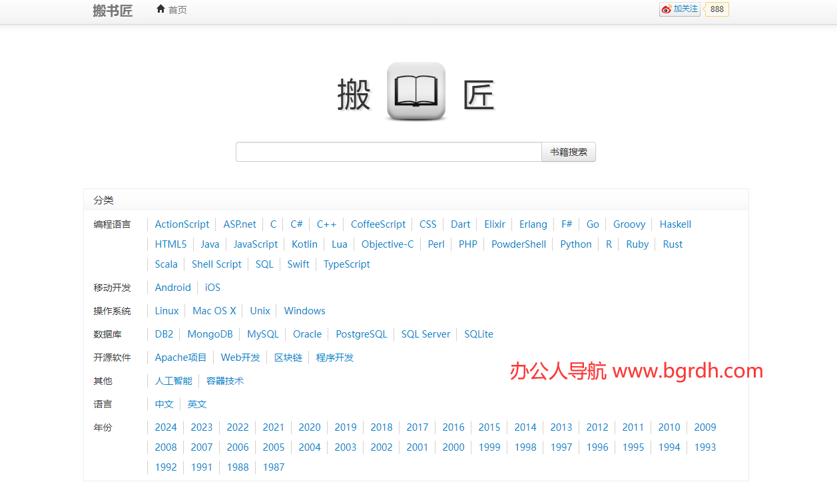Open the TypeScript category link
Image resolution: width=837 pixels, height=504 pixels.
346,264
